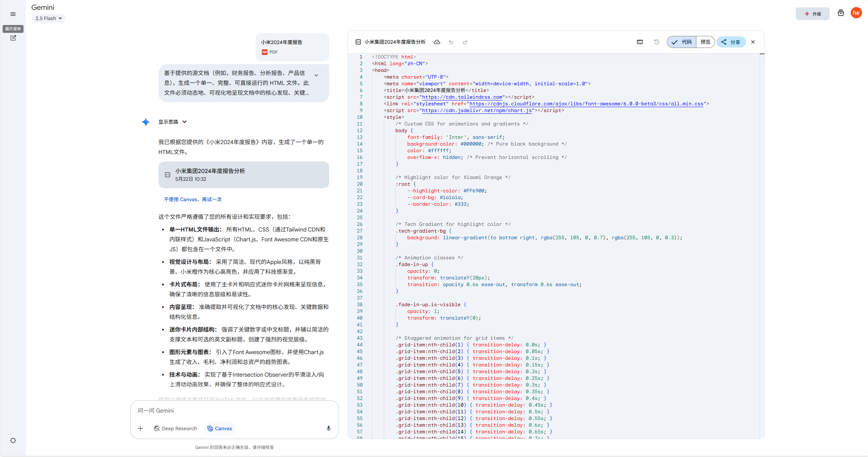Show canvas version history
This screenshot has width=868, height=457.
[656, 42]
